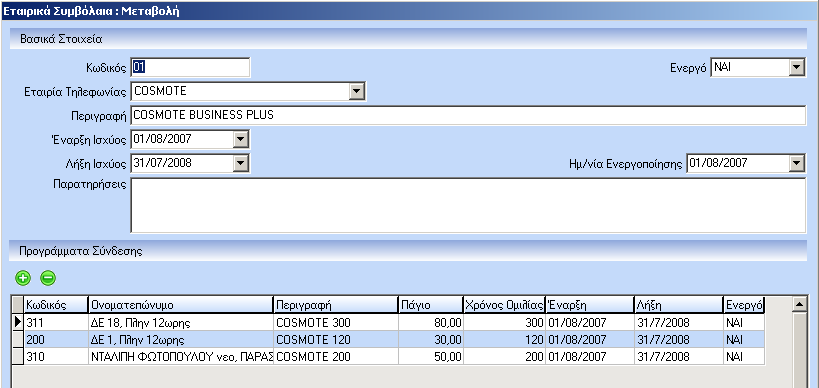Click the name cell ΔΕ 18, Πλην 12ωρης
The width and height of the screenshot is (819, 388).
coord(181,322)
